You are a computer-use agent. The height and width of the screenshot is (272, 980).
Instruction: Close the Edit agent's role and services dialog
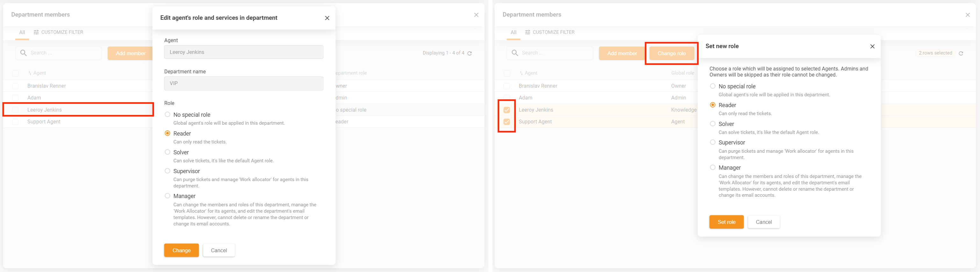coord(327,18)
